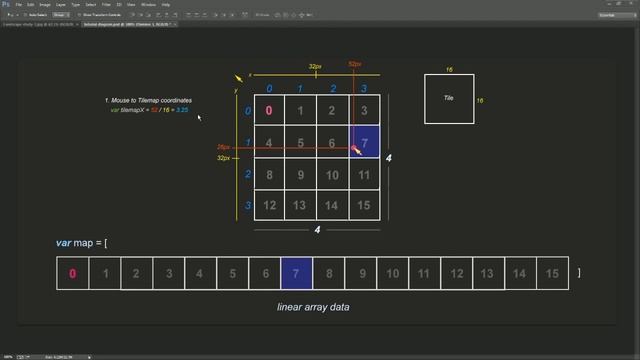Open the status bar info arrow menu
The image size is (640, 360).
pyautogui.click(x=89, y=357)
